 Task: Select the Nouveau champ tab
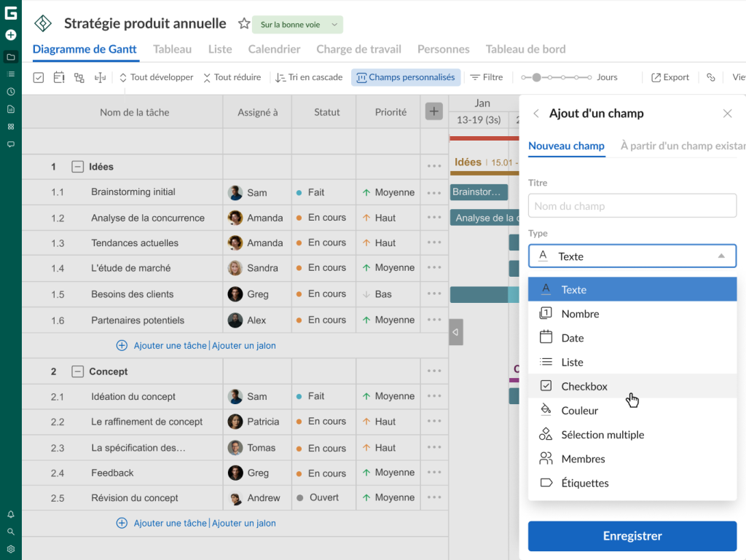click(567, 146)
